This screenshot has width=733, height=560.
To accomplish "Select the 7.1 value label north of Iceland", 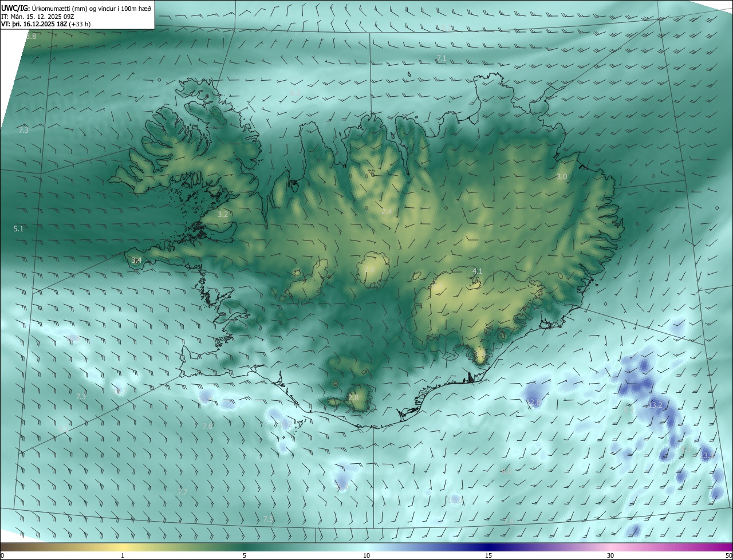I will 442,58.
